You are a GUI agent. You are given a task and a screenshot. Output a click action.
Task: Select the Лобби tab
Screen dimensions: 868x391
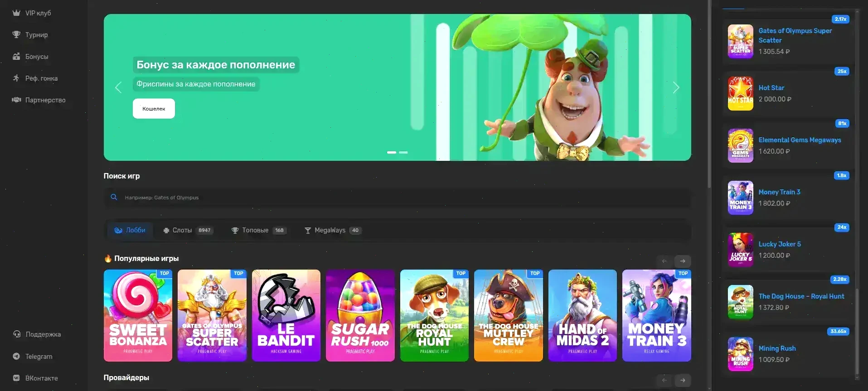[130, 230]
